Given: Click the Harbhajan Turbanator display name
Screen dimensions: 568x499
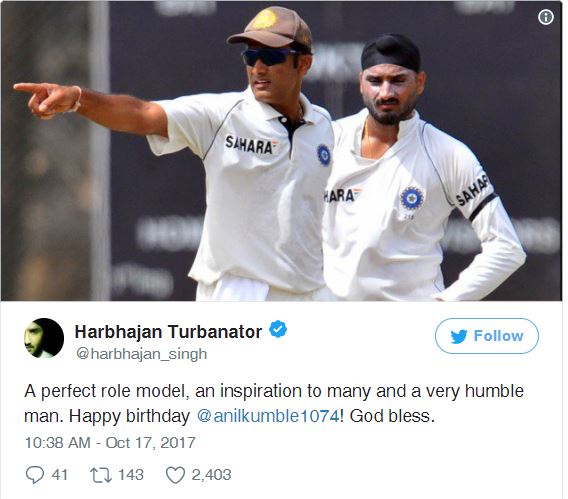Looking at the screenshot, I should 168,332.
